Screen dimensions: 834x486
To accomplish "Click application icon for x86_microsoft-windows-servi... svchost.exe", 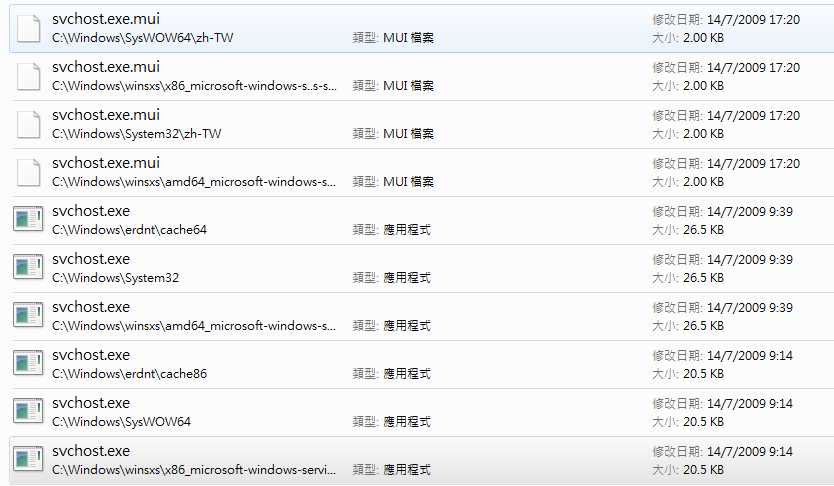I will coord(28,459).
